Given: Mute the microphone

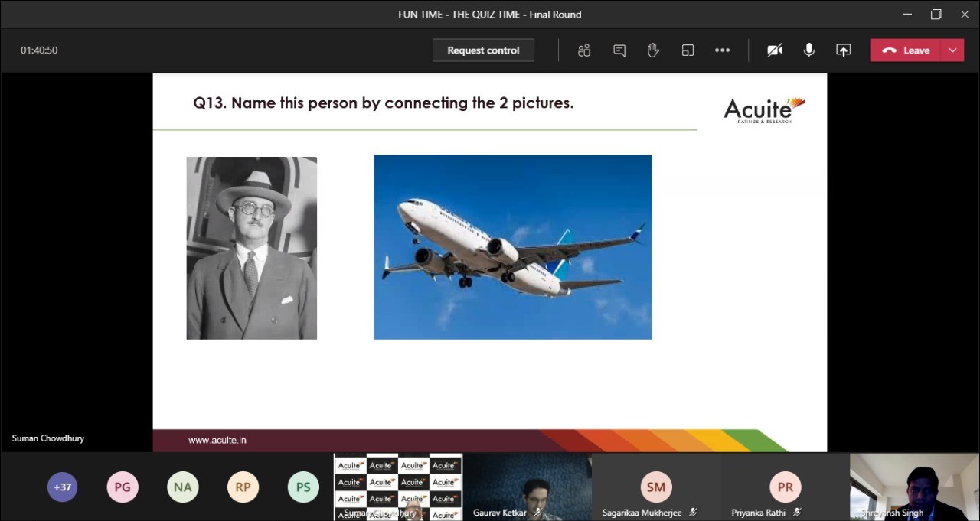Looking at the screenshot, I should (808, 50).
